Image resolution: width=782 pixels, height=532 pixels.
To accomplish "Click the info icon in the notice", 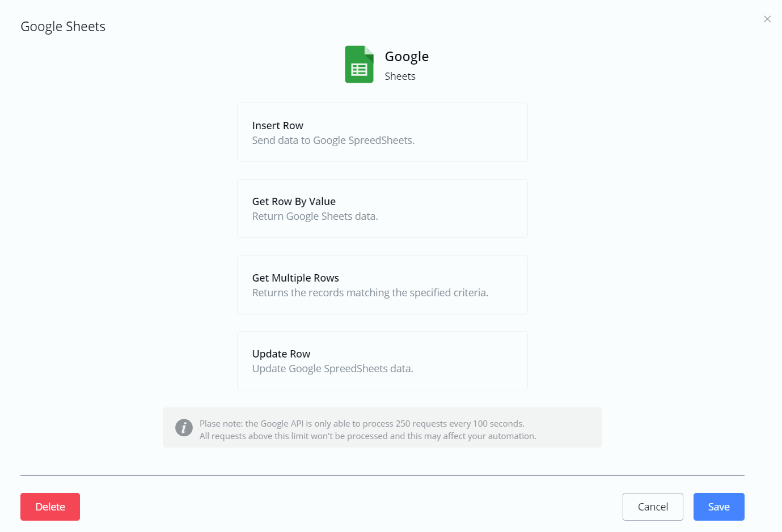I will click(184, 427).
